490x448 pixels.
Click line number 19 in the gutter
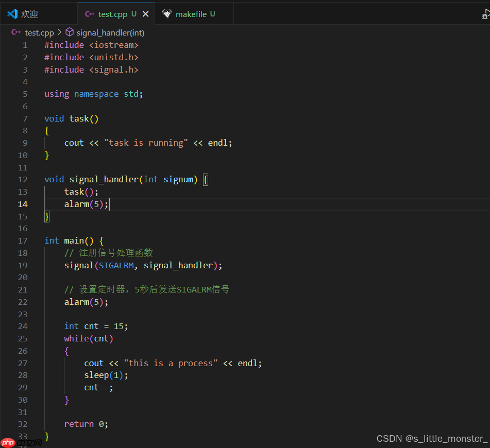coord(23,266)
